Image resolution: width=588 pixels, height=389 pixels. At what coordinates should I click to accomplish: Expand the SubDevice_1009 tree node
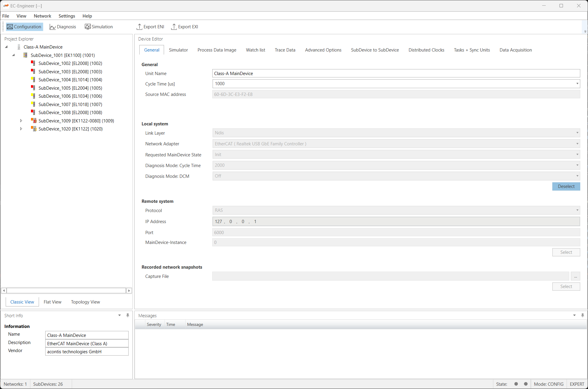(21, 121)
